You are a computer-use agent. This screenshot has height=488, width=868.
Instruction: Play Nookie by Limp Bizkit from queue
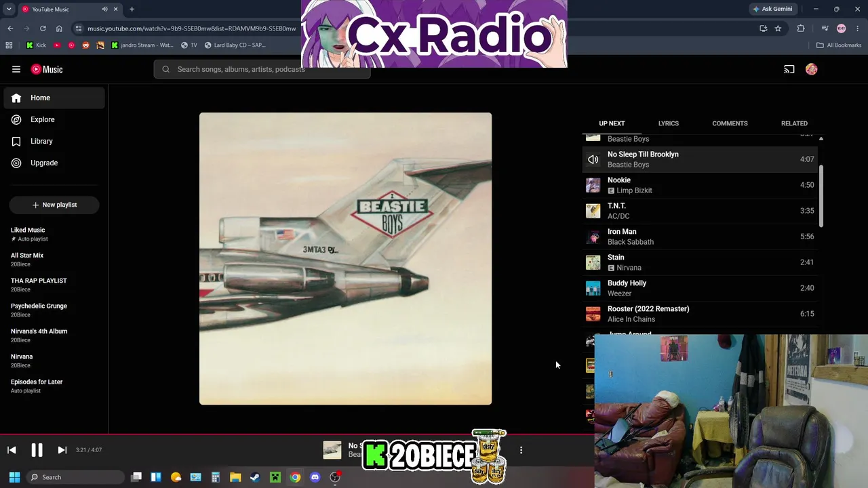coord(700,185)
